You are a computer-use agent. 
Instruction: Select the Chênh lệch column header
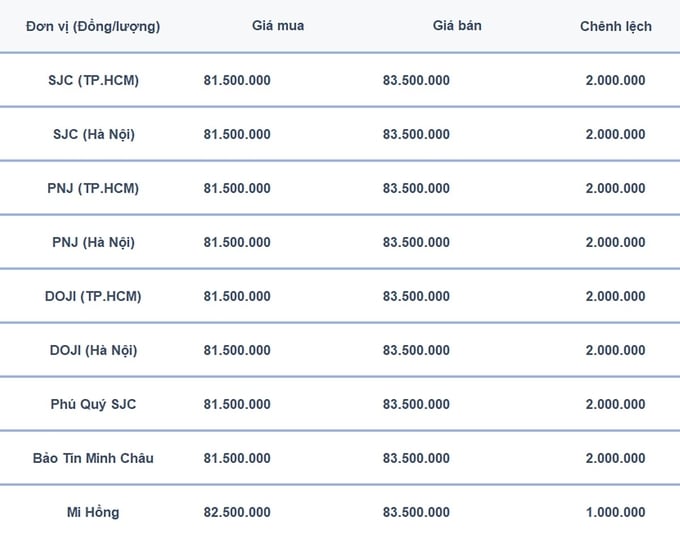[x=616, y=26]
